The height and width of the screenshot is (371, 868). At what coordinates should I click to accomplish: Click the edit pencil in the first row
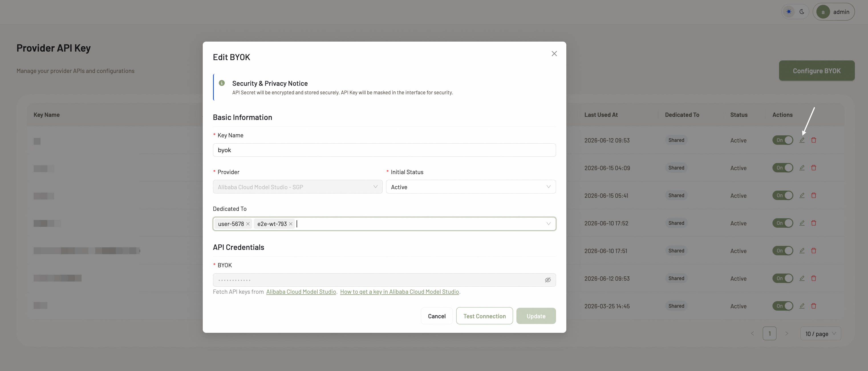click(802, 140)
